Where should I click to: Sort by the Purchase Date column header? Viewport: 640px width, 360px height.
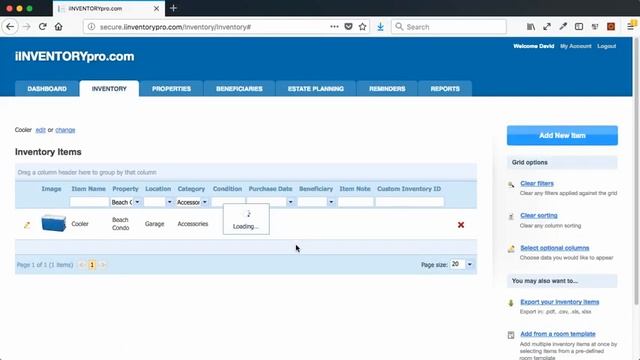pos(270,189)
